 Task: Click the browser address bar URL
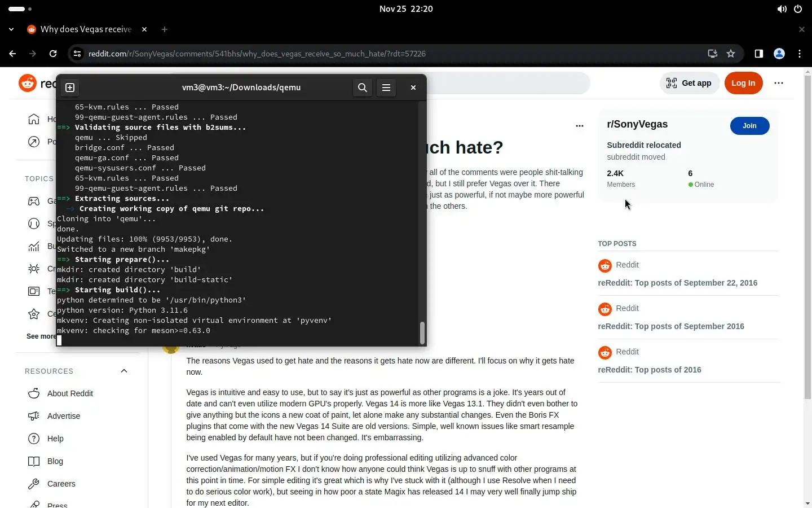pos(257,54)
